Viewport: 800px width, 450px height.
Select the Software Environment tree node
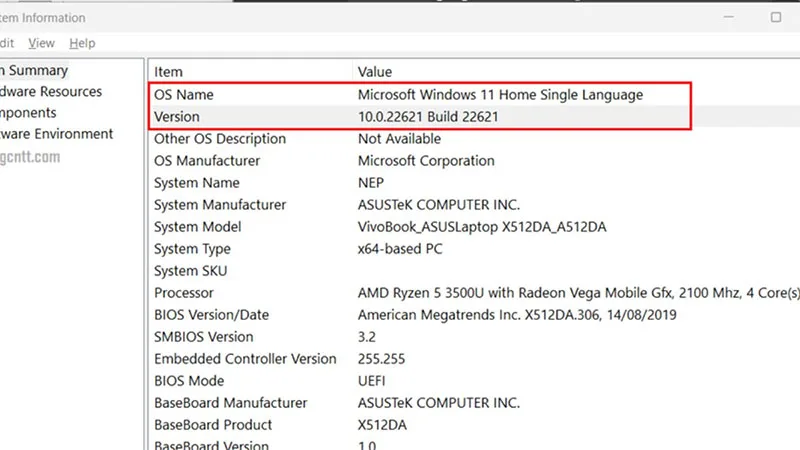pos(56,134)
